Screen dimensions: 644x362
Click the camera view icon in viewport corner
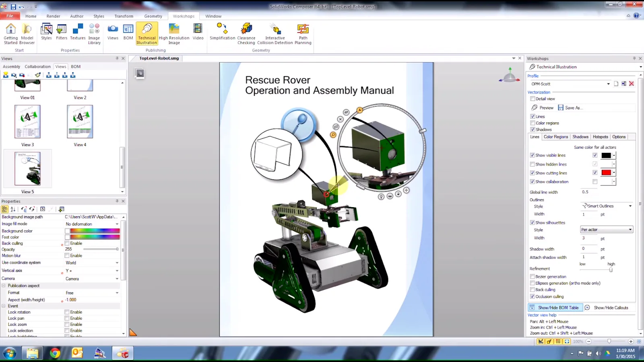(x=140, y=73)
